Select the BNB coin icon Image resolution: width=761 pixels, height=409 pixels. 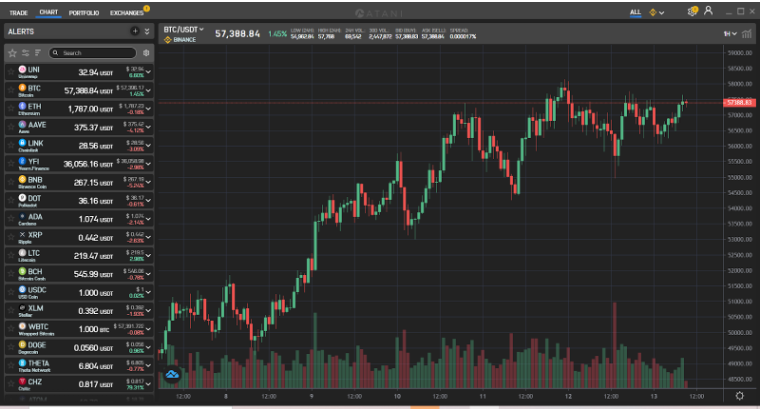click(22, 180)
